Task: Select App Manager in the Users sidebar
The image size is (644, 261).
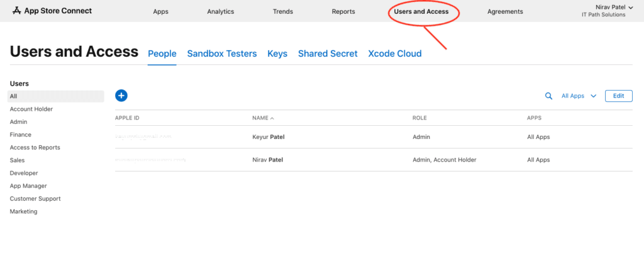Action: (x=28, y=186)
